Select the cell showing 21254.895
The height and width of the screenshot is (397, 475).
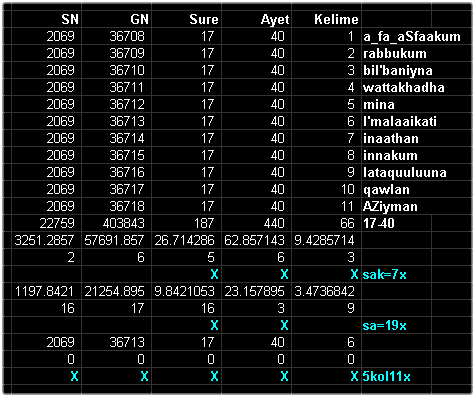(x=117, y=291)
